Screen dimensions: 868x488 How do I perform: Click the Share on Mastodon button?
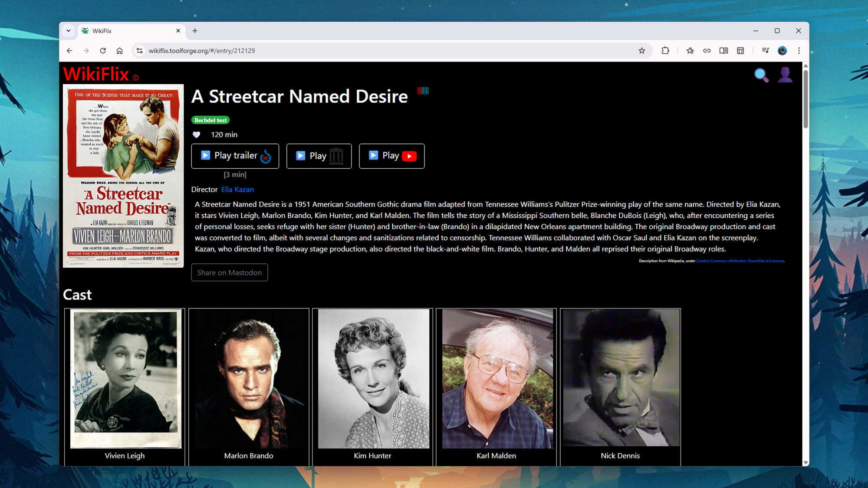tap(229, 272)
